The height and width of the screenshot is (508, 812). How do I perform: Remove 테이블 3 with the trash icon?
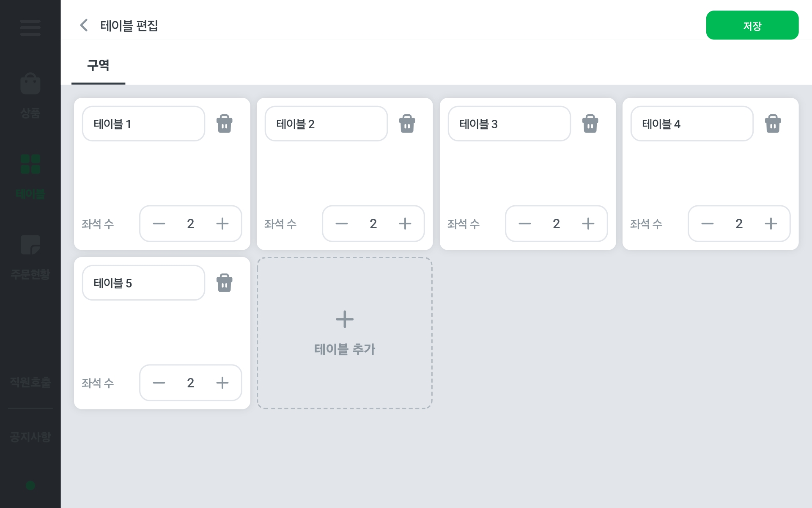click(x=590, y=124)
